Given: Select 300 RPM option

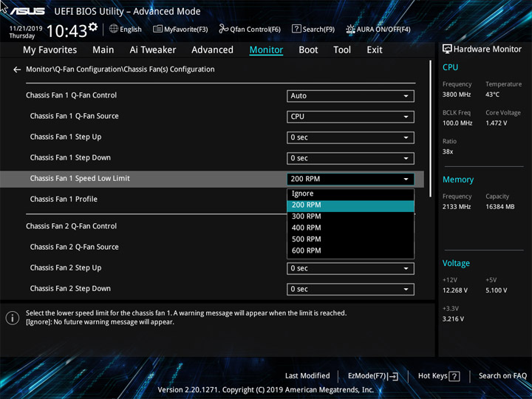Looking at the screenshot, I should [x=350, y=216].
